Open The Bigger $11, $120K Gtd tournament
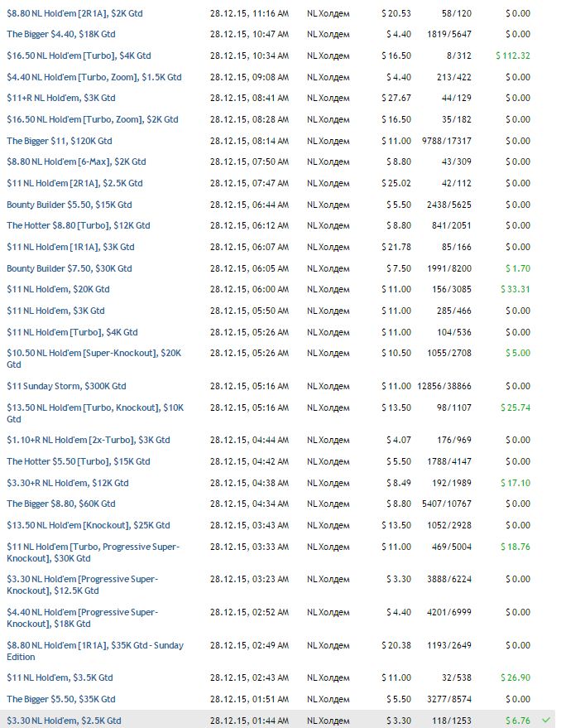566x728 pixels. point(60,141)
